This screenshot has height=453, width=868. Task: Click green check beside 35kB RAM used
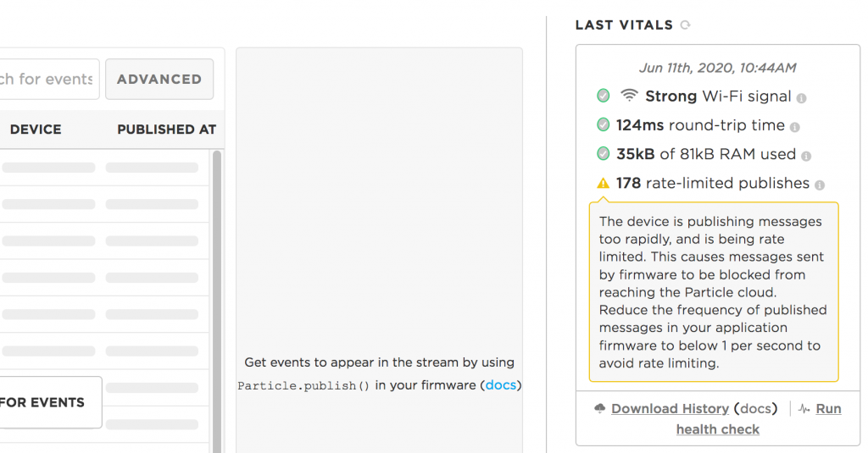[603, 153]
